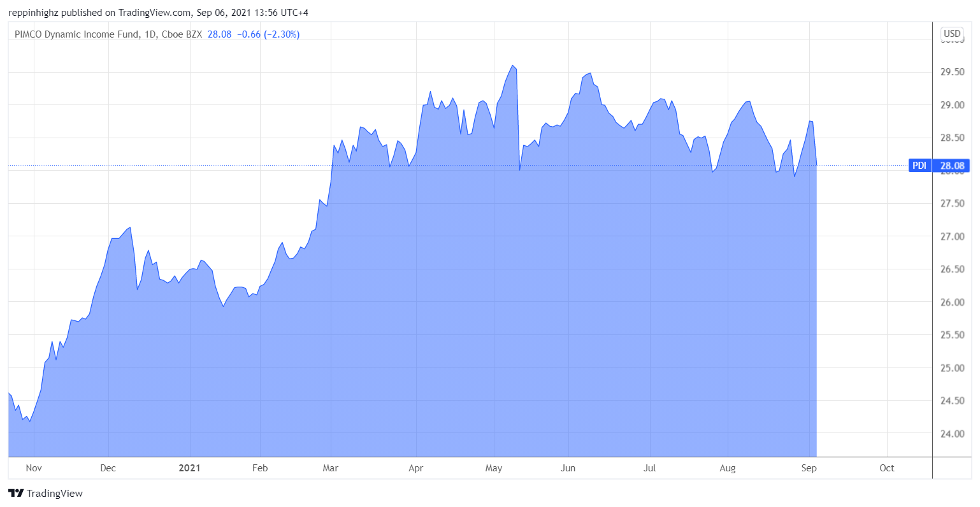Viewport: 980px width, 507px height.
Task: Click the 24.00 price axis label
Action: [x=953, y=434]
